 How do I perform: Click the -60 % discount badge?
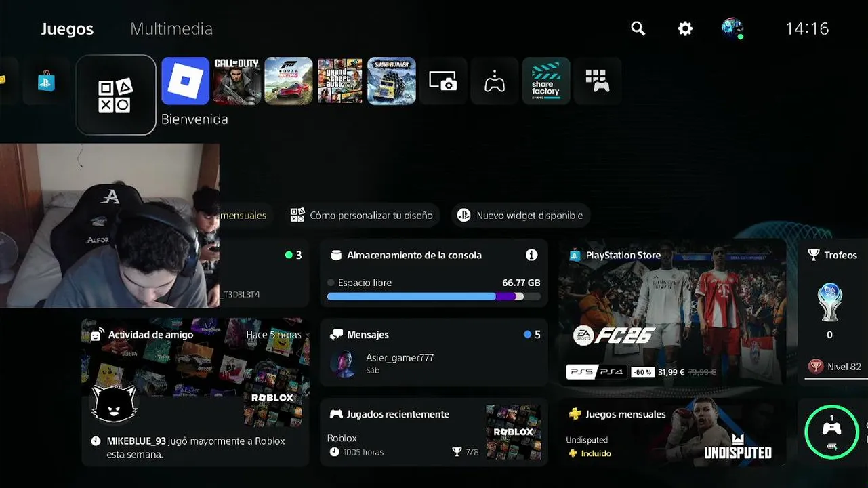click(x=642, y=372)
